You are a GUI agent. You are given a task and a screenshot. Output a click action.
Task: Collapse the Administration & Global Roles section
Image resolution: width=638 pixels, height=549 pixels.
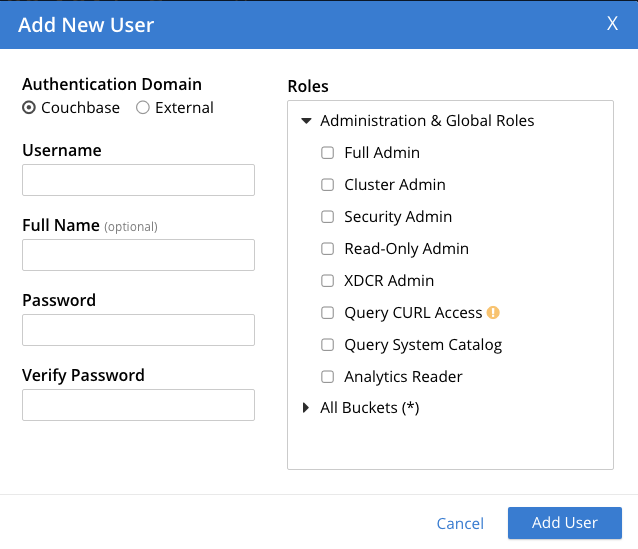click(307, 121)
